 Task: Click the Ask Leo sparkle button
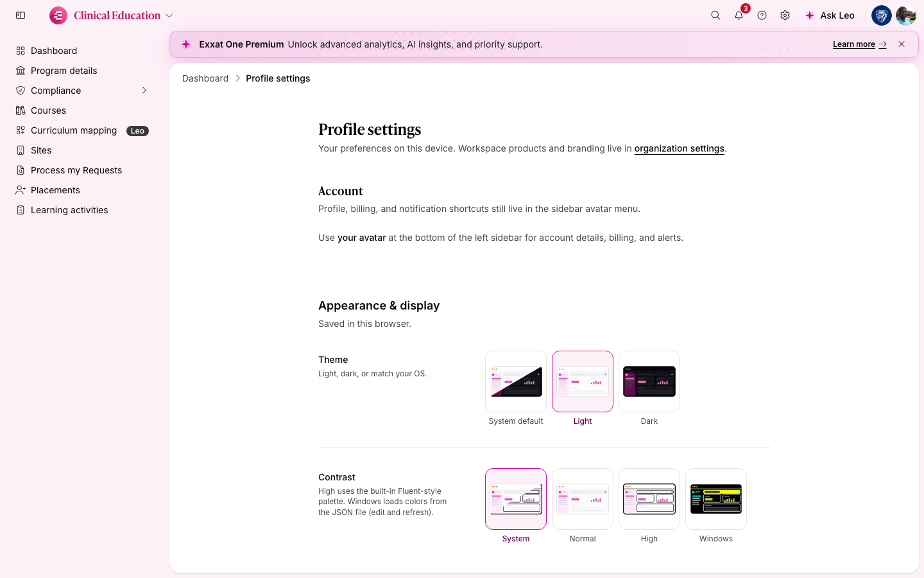(830, 15)
